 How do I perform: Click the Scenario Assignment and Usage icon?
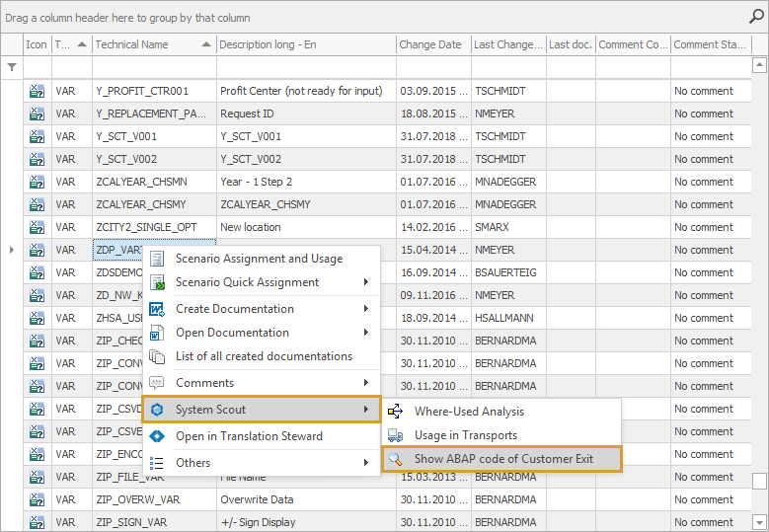click(x=157, y=259)
